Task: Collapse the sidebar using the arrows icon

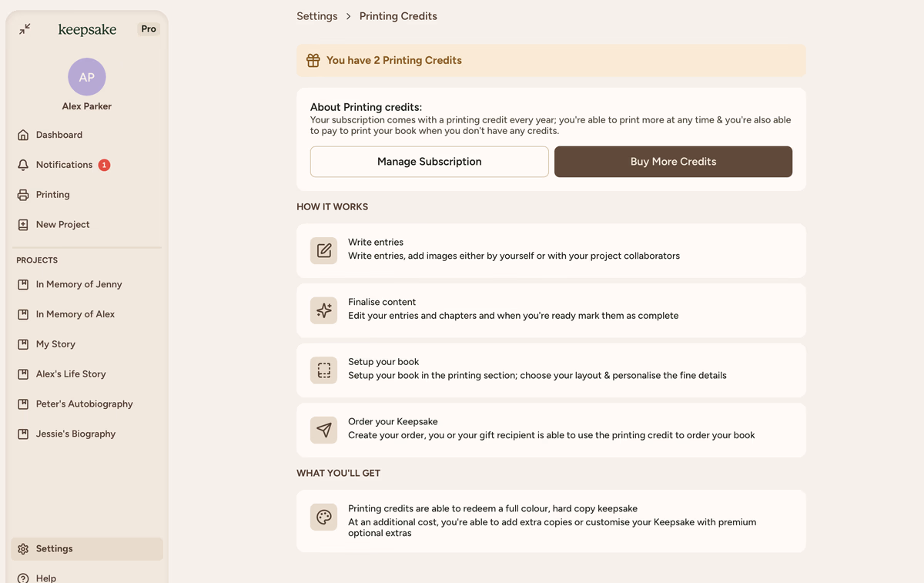Action: point(25,28)
